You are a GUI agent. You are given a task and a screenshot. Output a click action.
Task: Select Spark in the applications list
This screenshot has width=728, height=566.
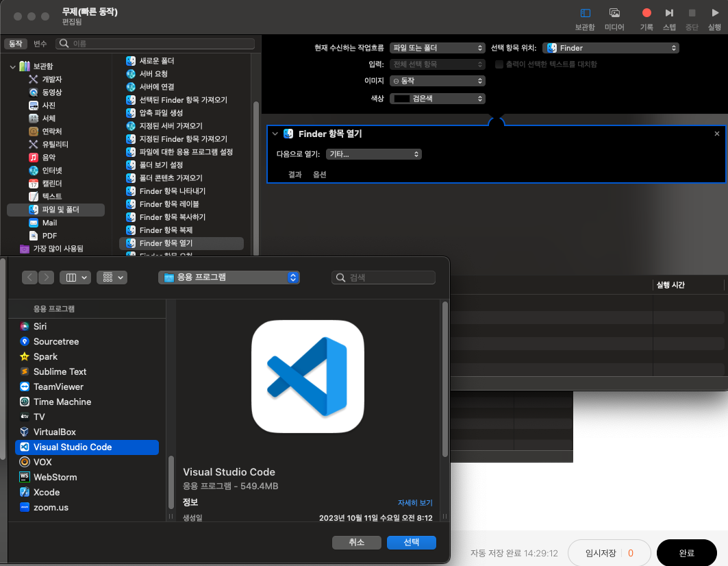coord(87,357)
